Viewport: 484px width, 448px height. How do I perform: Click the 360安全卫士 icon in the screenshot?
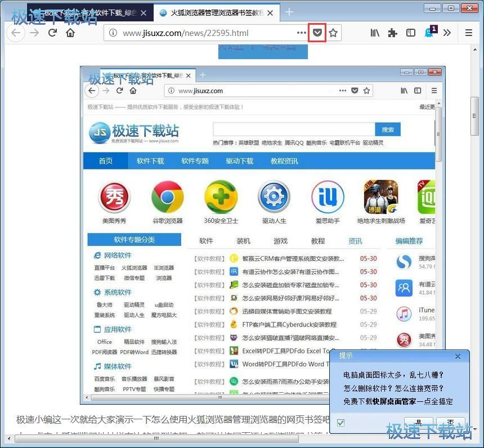point(221,197)
